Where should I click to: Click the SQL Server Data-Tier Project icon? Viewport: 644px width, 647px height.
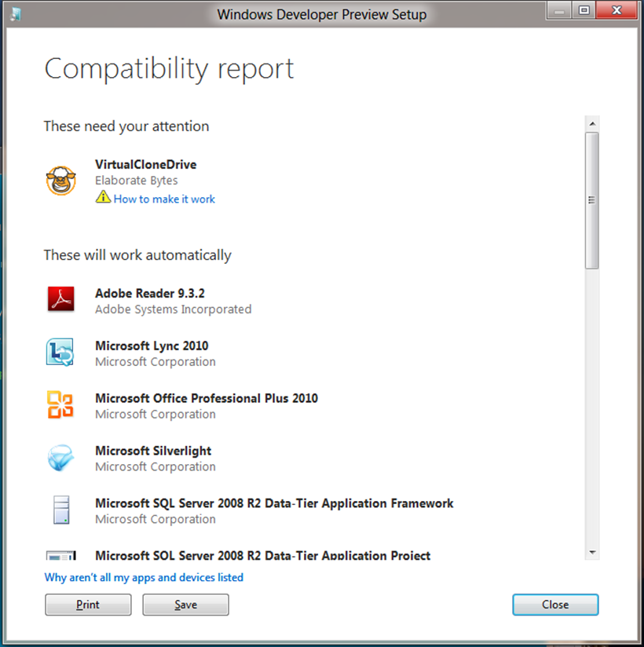click(60, 556)
